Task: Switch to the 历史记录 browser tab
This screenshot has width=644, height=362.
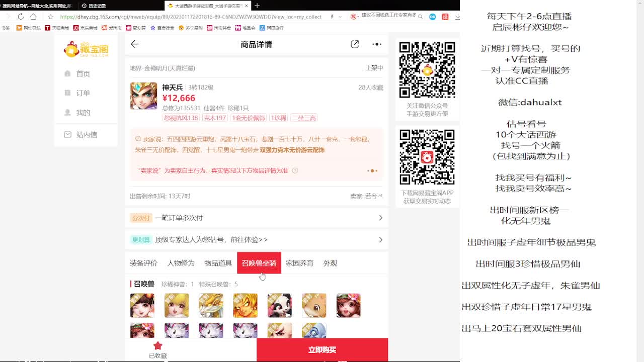Action: [94, 6]
